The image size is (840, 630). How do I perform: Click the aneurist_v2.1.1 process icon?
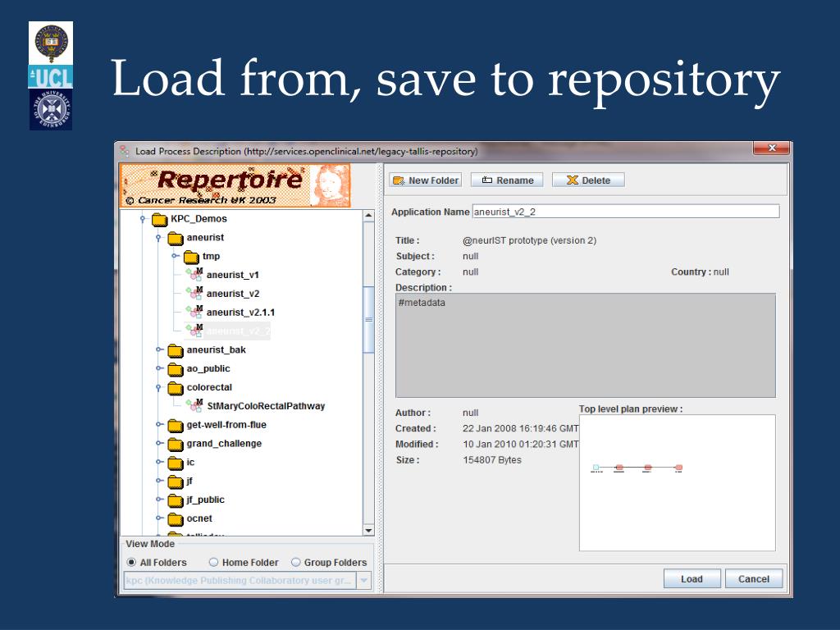click(194, 312)
